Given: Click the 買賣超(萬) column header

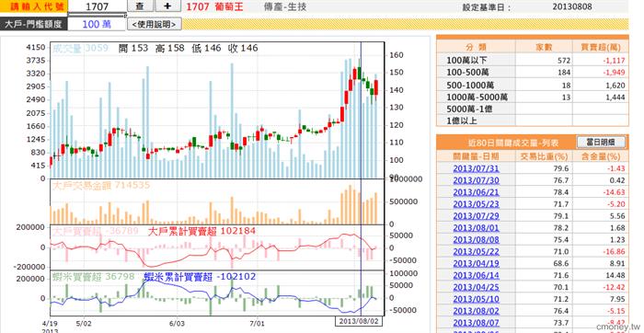Looking at the screenshot, I should coord(601,47).
